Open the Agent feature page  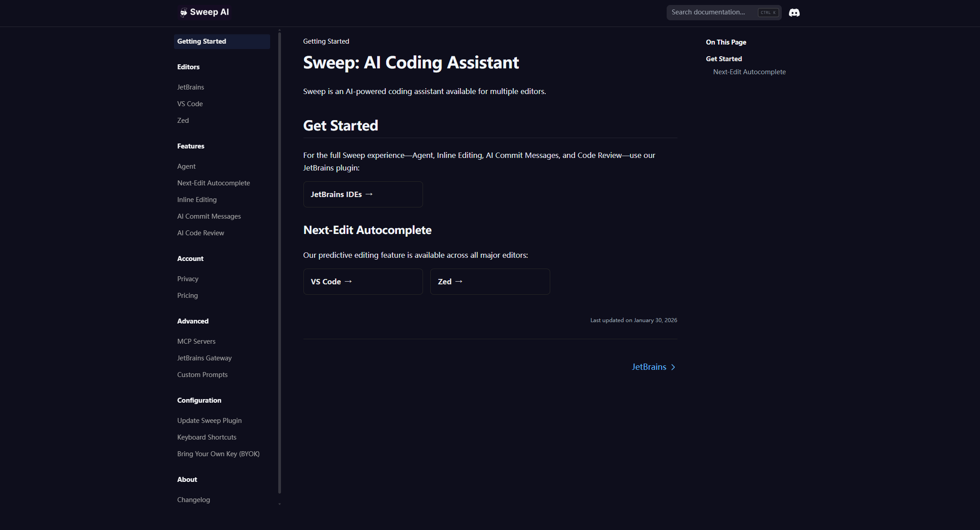point(187,166)
